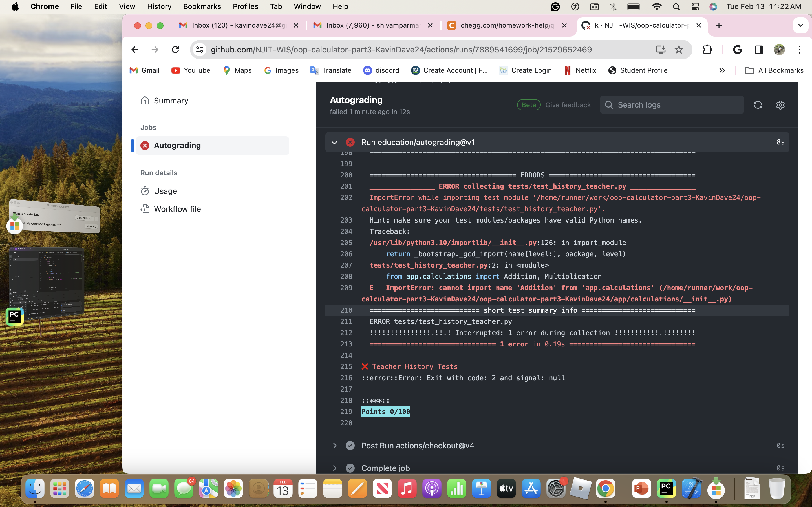Viewport: 812px width, 507px height.
Task: Click the 'Give feedback' button
Action: coord(568,104)
